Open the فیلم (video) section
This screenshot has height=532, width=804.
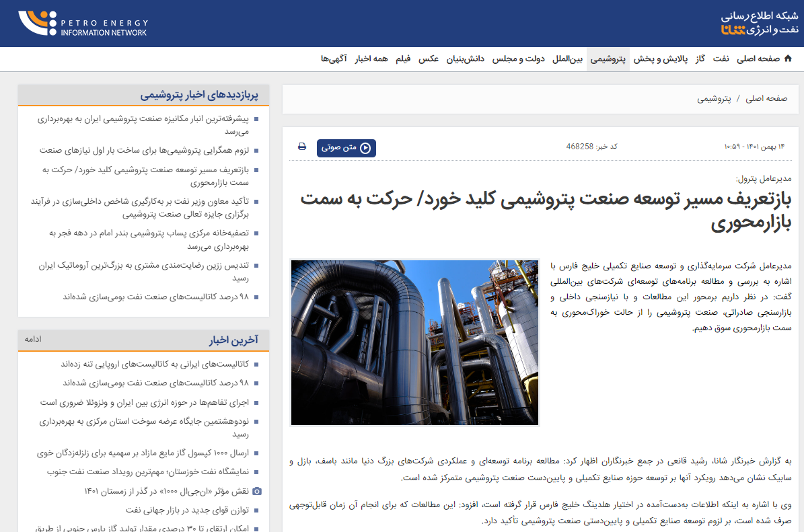402,59
